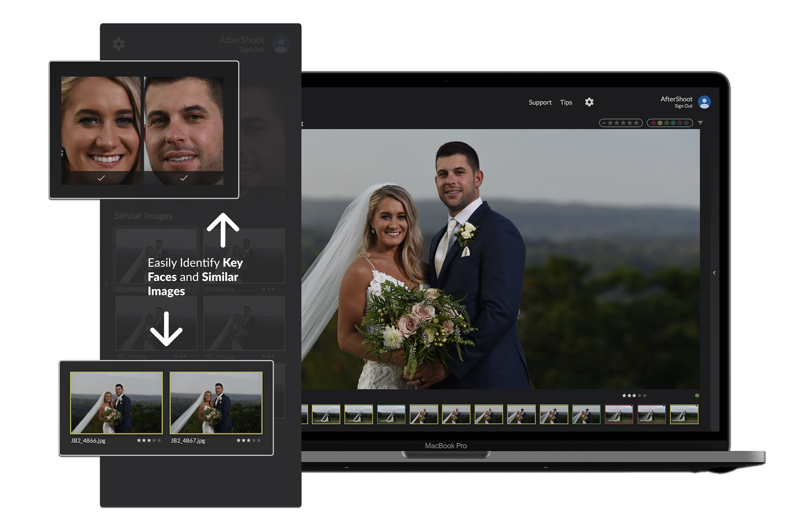Open the Support menu
The height and width of the screenshot is (532, 812).
coord(540,102)
